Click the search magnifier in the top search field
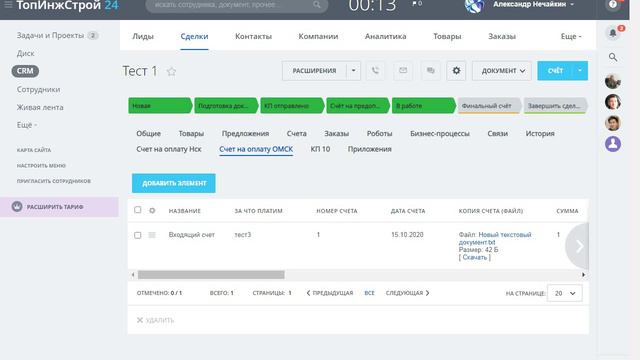The image size is (640, 360). (x=317, y=4)
